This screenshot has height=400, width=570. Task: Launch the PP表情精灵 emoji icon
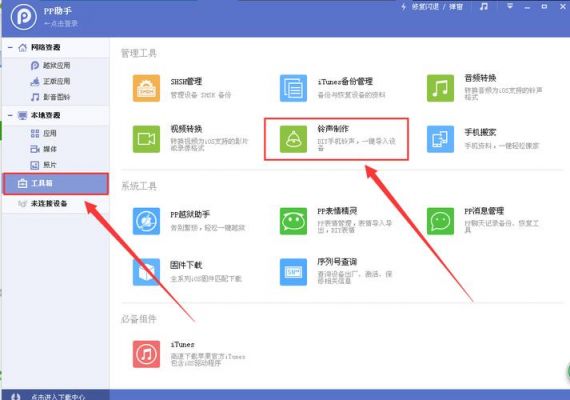tap(293, 221)
